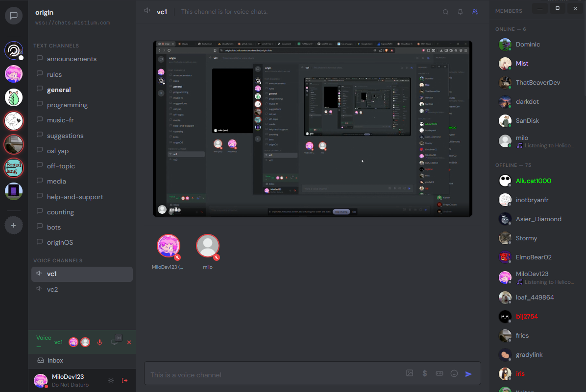This screenshot has height=392, width=586.
Task: Open the Boxed lang server icon
Action: [x=13, y=168]
